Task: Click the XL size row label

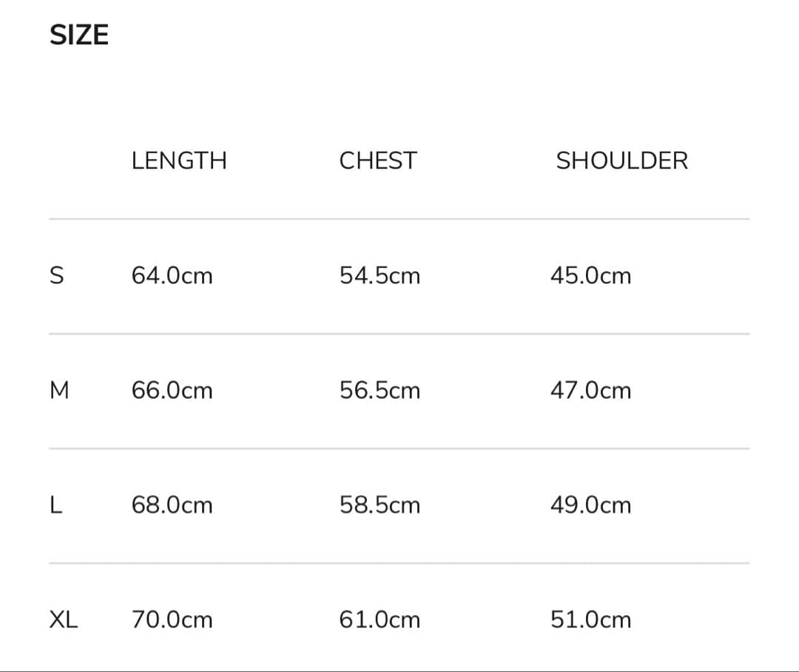Action: [63, 620]
